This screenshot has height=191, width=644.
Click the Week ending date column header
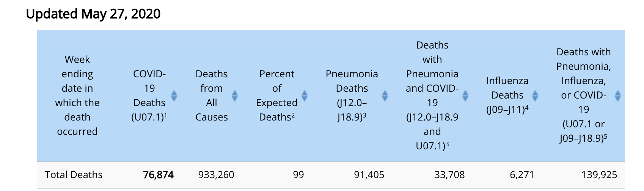click(x=77, y=95)
